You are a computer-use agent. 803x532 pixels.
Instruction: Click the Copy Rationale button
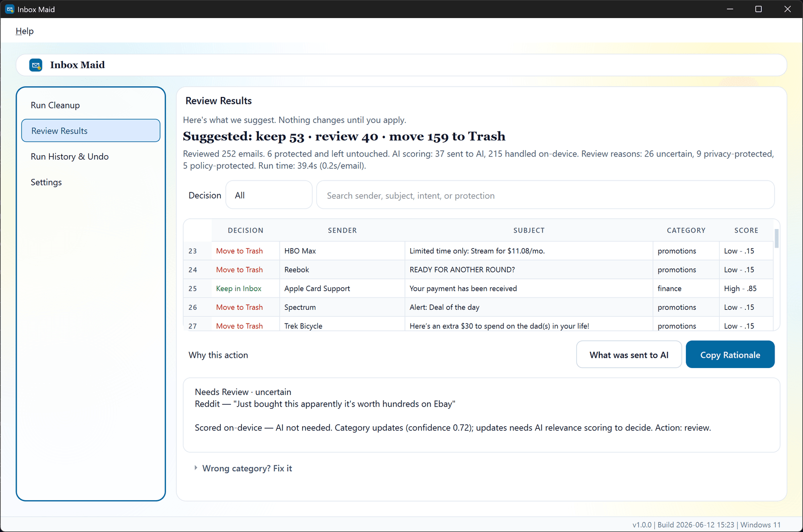(730, 354)
